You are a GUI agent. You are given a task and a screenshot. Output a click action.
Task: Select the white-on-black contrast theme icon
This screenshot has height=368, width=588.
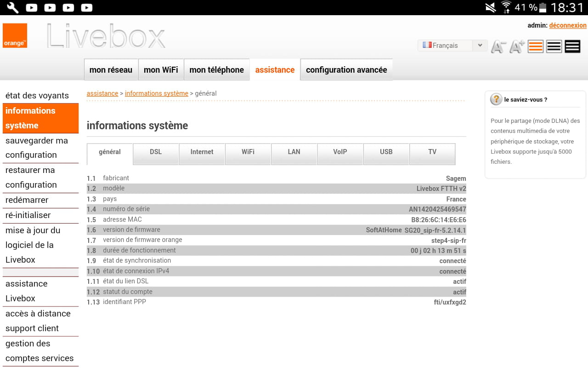point(572,46)
